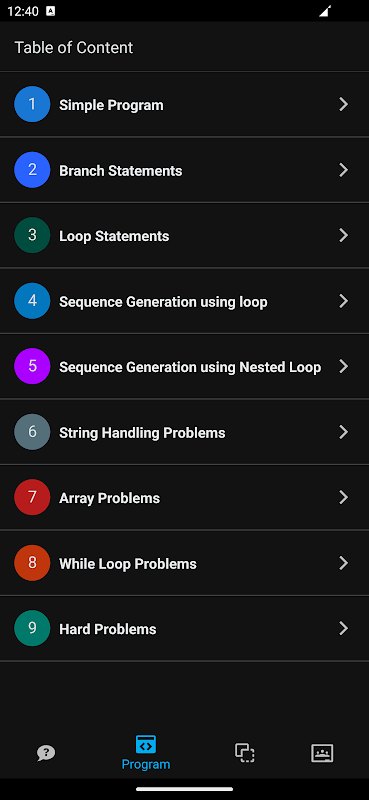Open Loop Statements chapter

184,235
